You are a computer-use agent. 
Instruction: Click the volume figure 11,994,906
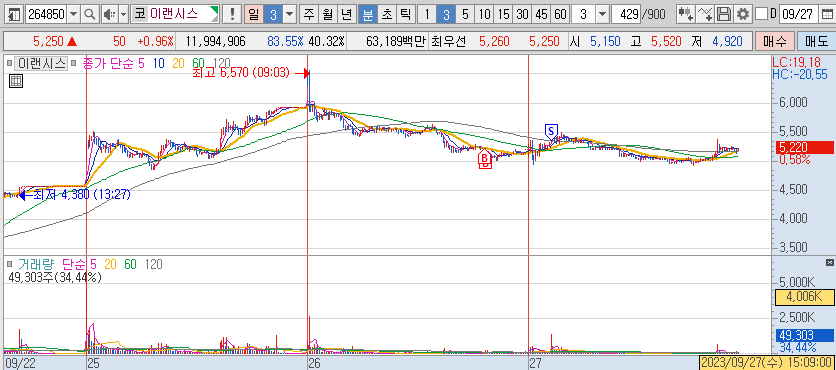(216, 41)
